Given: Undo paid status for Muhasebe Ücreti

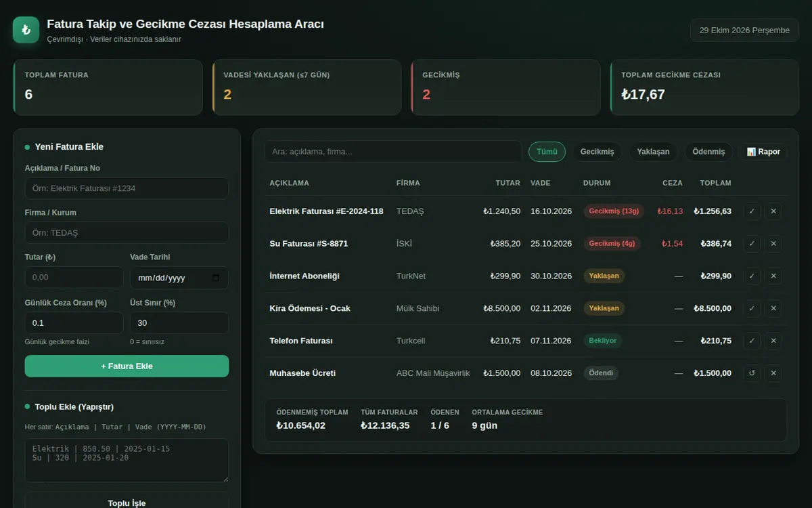Looking at the screenshot, I should pos(752,373).
